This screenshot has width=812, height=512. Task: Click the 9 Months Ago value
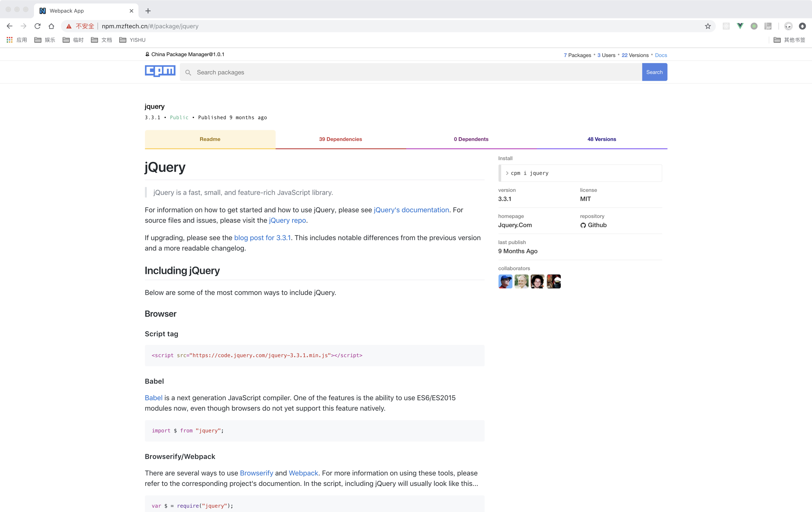518,251
